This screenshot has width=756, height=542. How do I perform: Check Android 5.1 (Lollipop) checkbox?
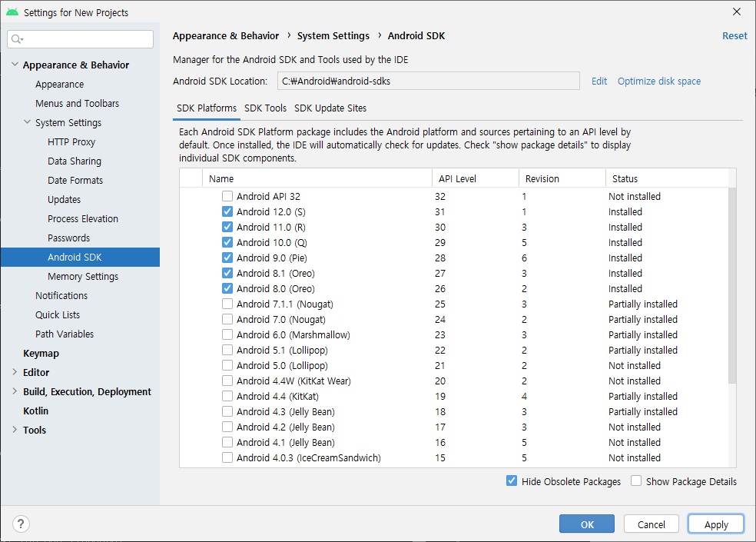(x=227, y=350)
